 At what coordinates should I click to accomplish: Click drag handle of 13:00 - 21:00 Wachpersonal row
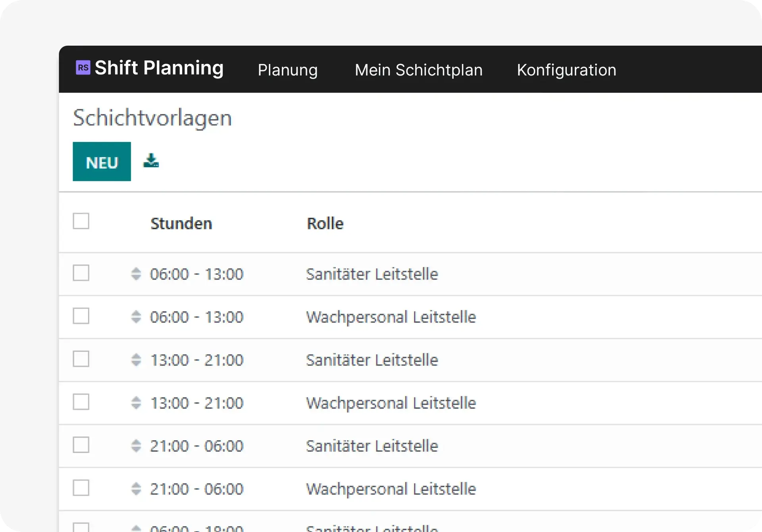(136, 403)
